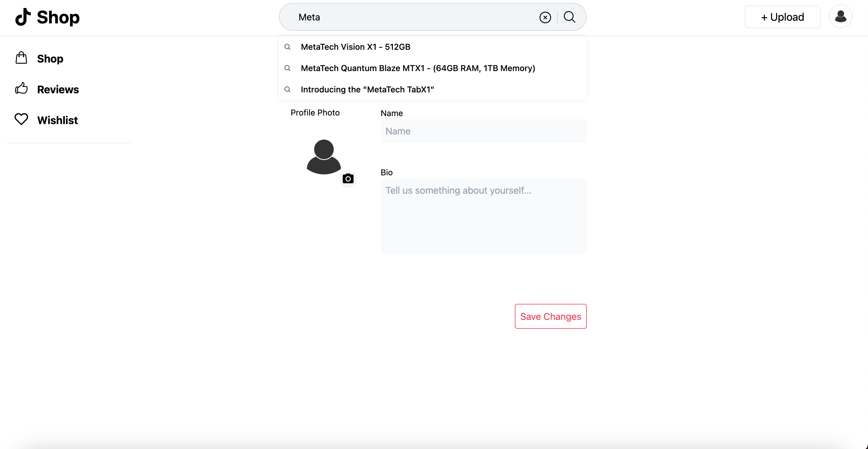The image size is (868, 449).
Task: Click the + Upload button
Action: point(782,17)
